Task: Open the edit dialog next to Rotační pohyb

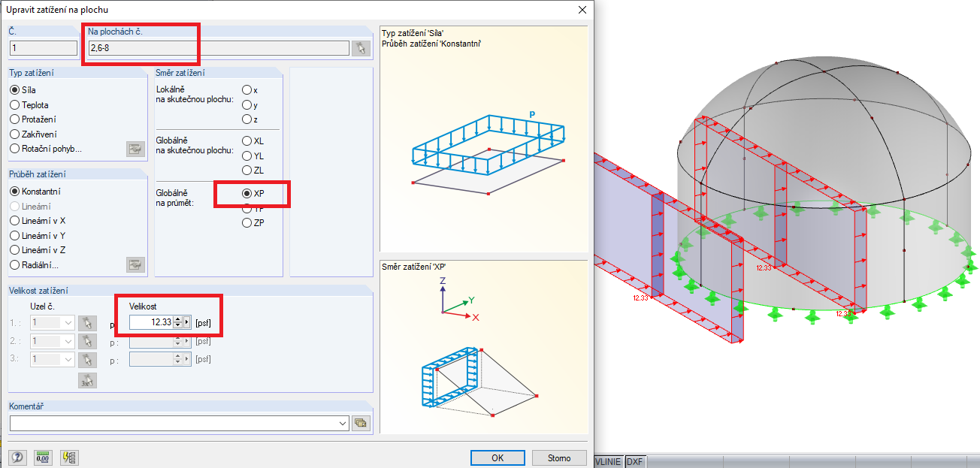Action: tap(135, 148)
